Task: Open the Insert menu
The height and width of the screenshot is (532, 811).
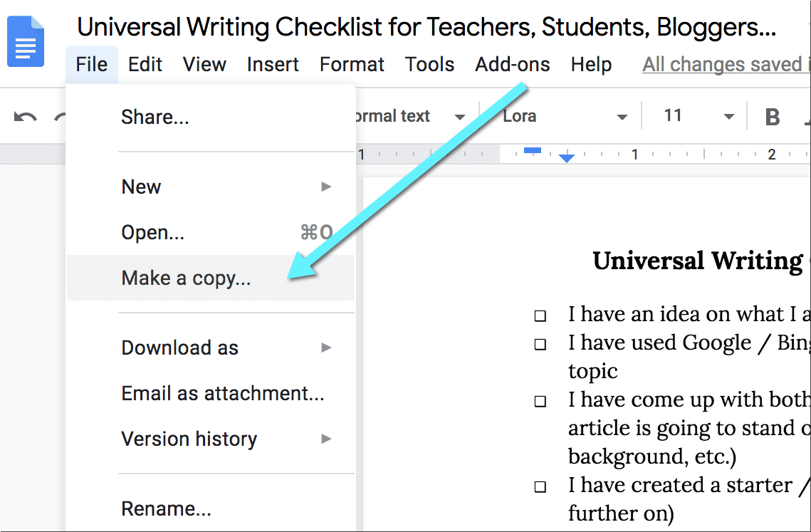Action: [x=273, y=65]
